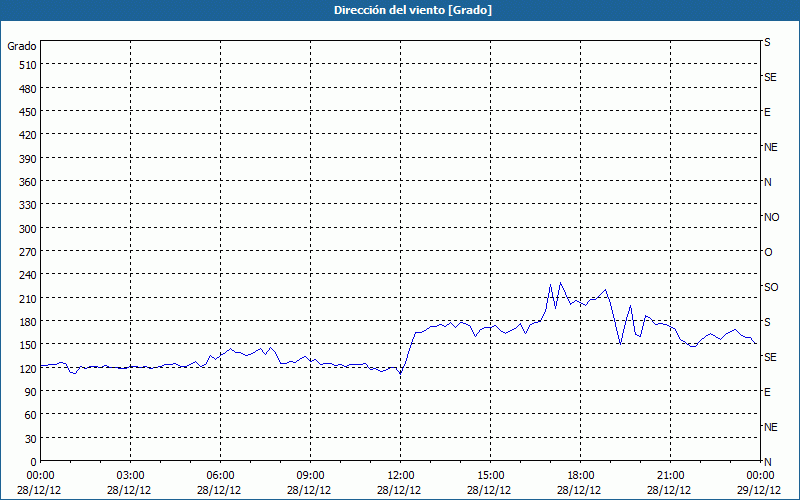Select the 28/12/12 date under 18:00
The height and width of the screenshot is (500, 800).
coord(579,490)
